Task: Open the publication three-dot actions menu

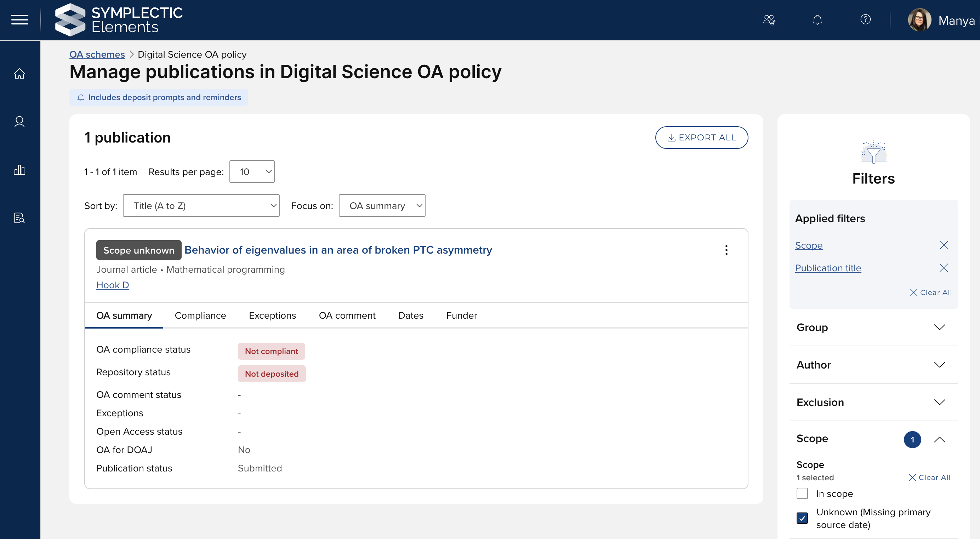Action: tap(726, 250)
